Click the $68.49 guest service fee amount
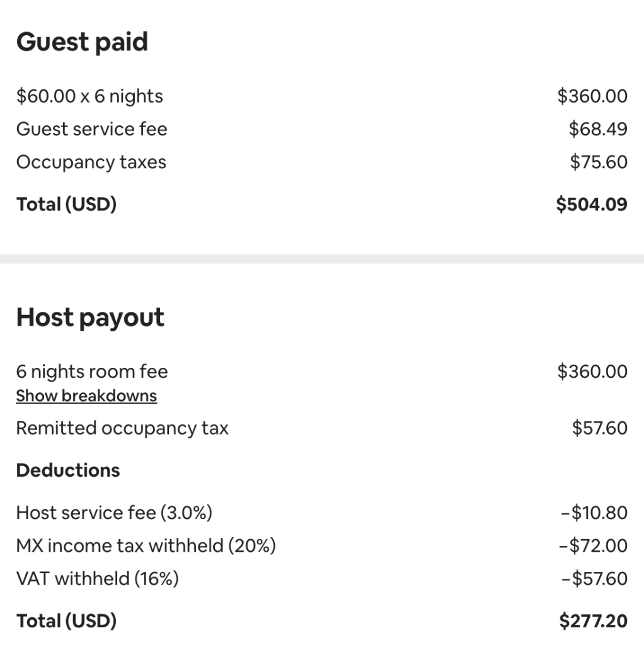 pyautogui.click(x=598, y=129)
